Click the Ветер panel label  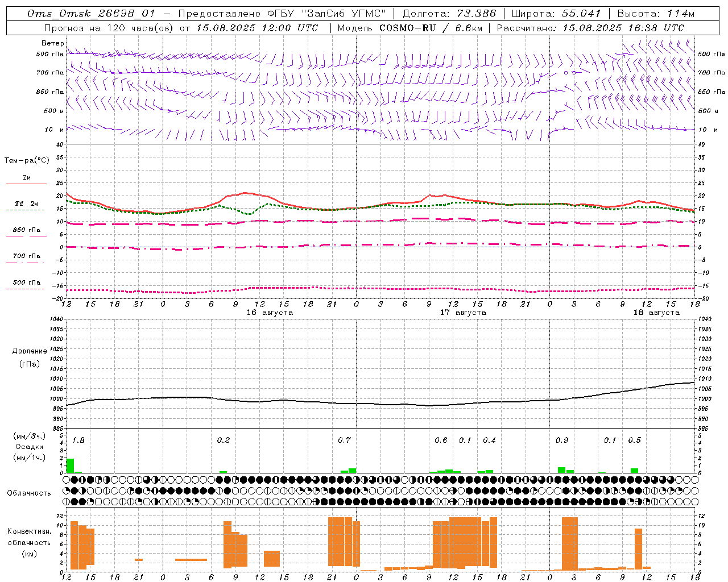pyautogui.click(x=52, y=43)
